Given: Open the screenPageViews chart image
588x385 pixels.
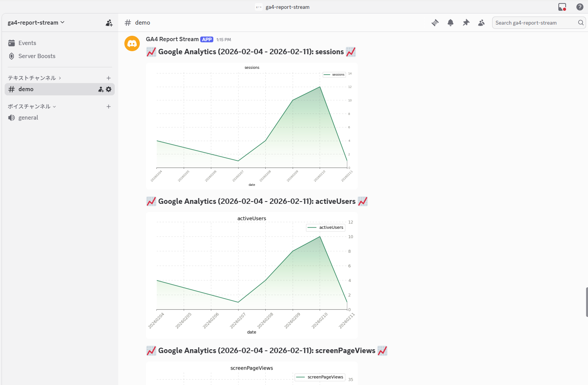Looking at the screenshot, I should (x=252, y=373).
